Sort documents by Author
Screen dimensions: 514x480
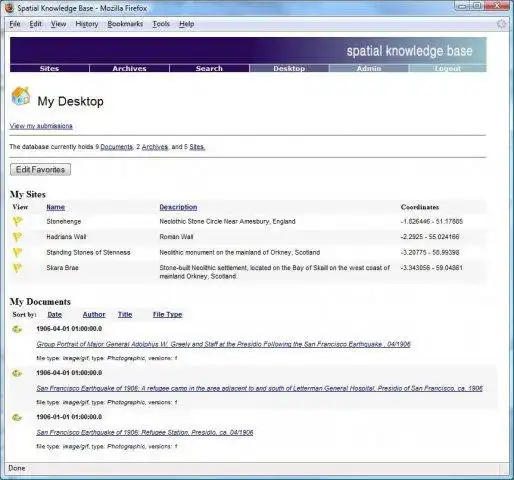tap(94, 314)
